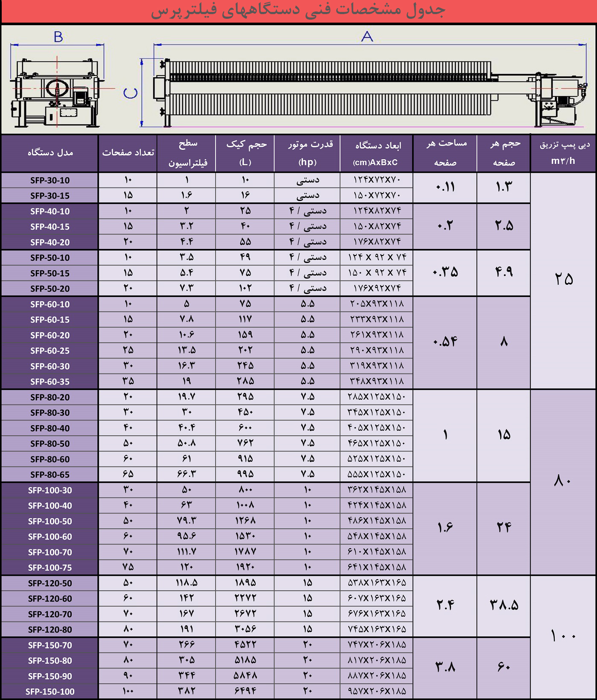Click the 'دبی پمپ تزریق' column header

tap(563, 153)
